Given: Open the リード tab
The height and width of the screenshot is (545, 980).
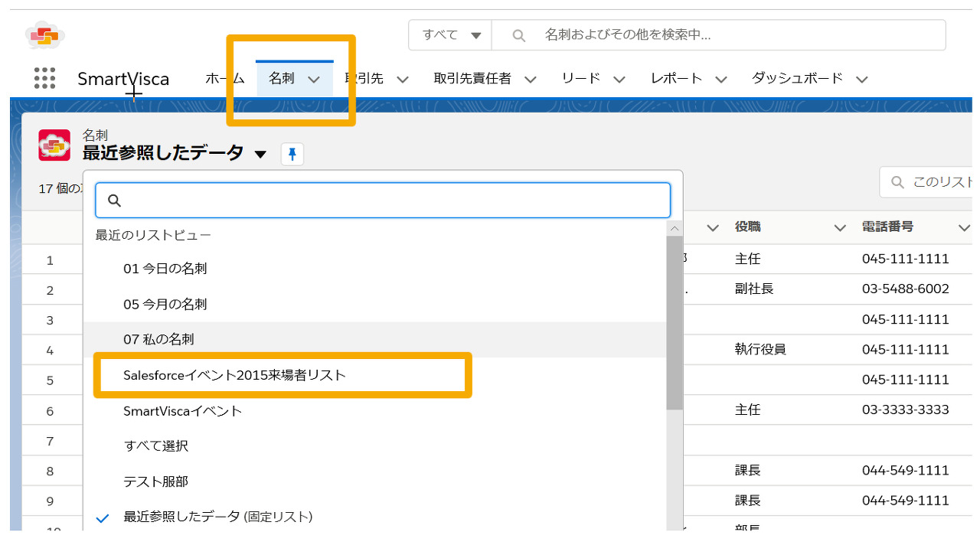Looking at the screenshot, I should coord(581,78).
